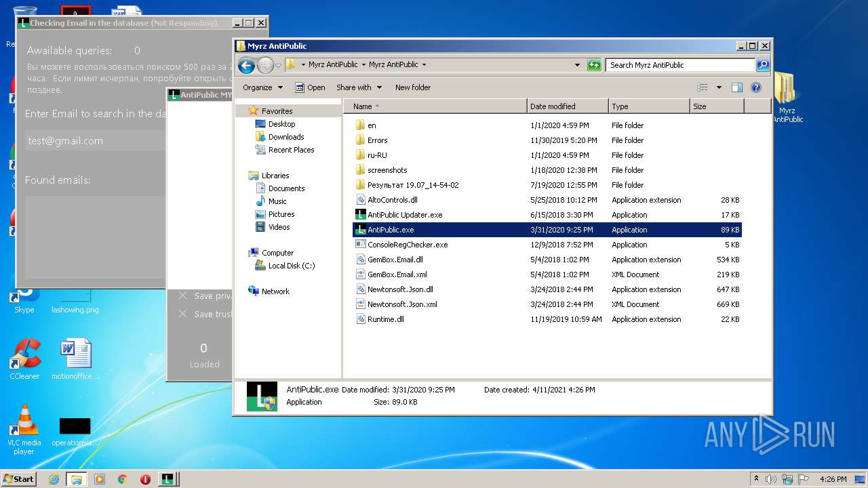Switch to AntiPublic app on taskbar

168,479
